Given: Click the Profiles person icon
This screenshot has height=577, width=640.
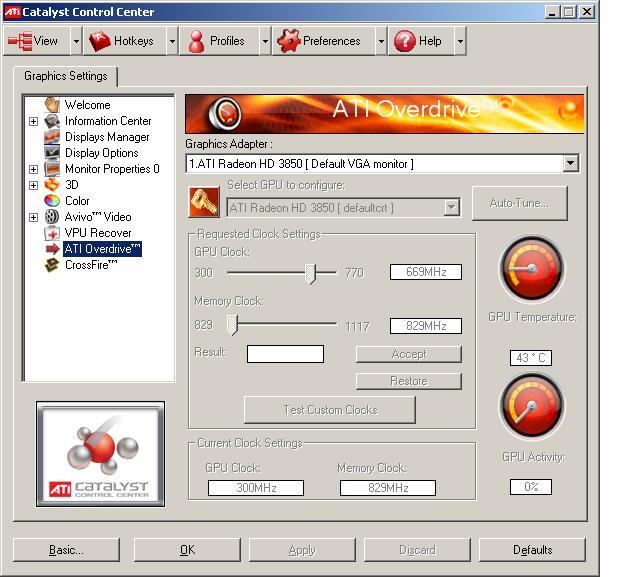Looking at the screenshot, I should click(197, 41).
